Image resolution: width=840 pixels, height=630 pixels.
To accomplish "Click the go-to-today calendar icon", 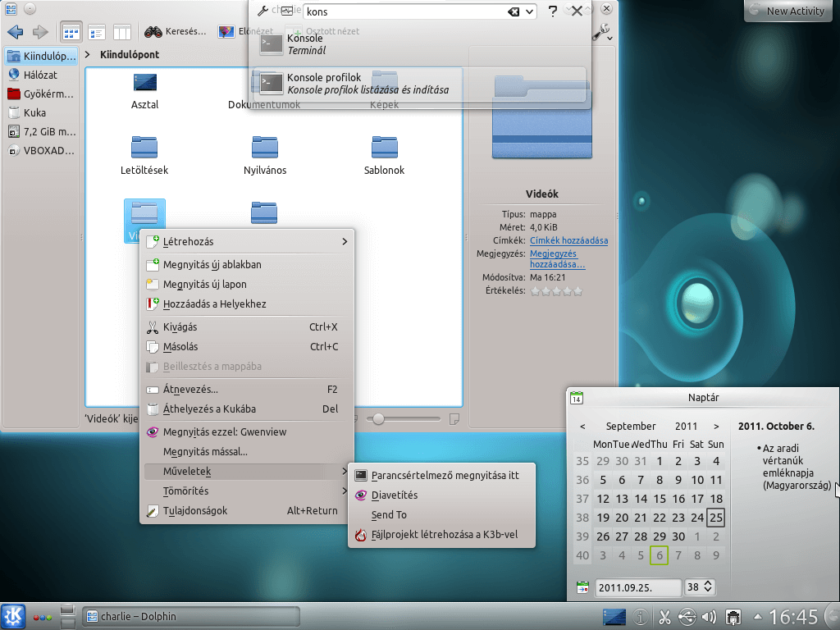I will pos(583,587).
